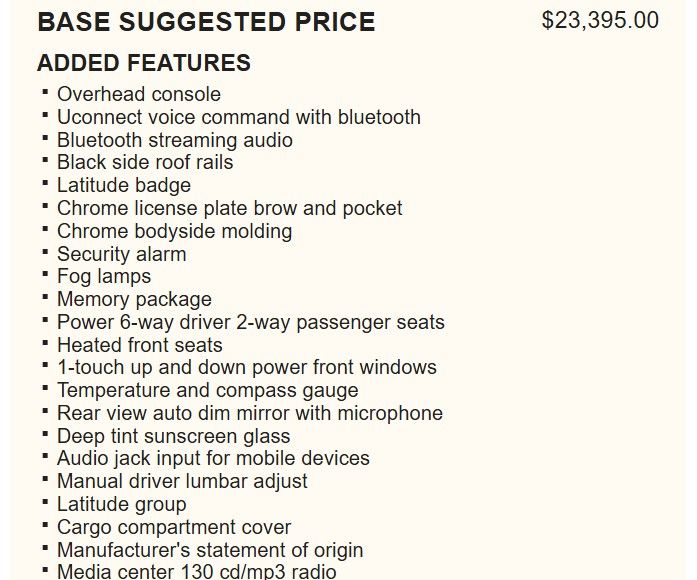Viewport: 697px width, 580px height.
Task: Select Chrome license plate brow and pocket
Action: tap(230, 208)
